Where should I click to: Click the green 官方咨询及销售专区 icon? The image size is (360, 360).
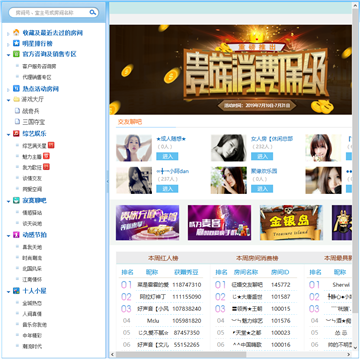(x=16, y=54)
